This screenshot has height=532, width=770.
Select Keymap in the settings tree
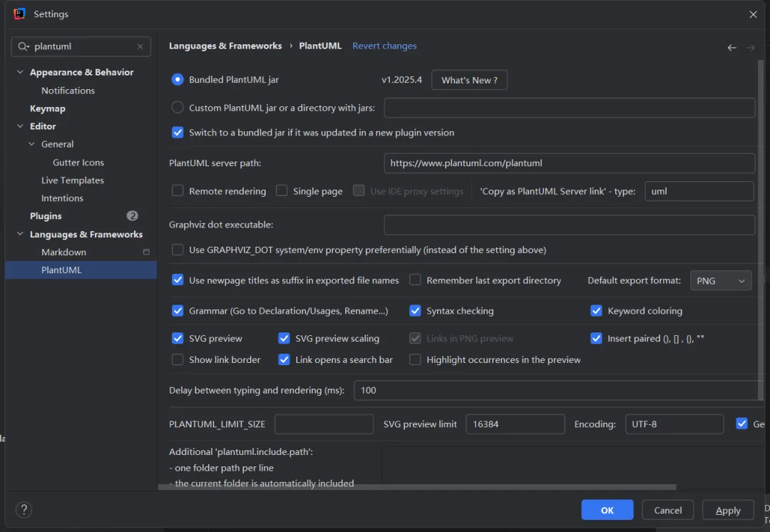tap(48, 108)
